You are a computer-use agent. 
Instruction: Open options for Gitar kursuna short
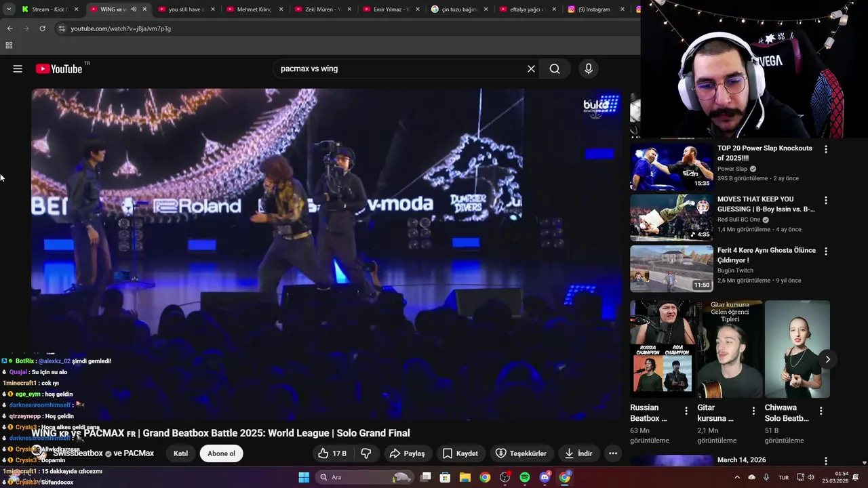(x=753, y=411)
